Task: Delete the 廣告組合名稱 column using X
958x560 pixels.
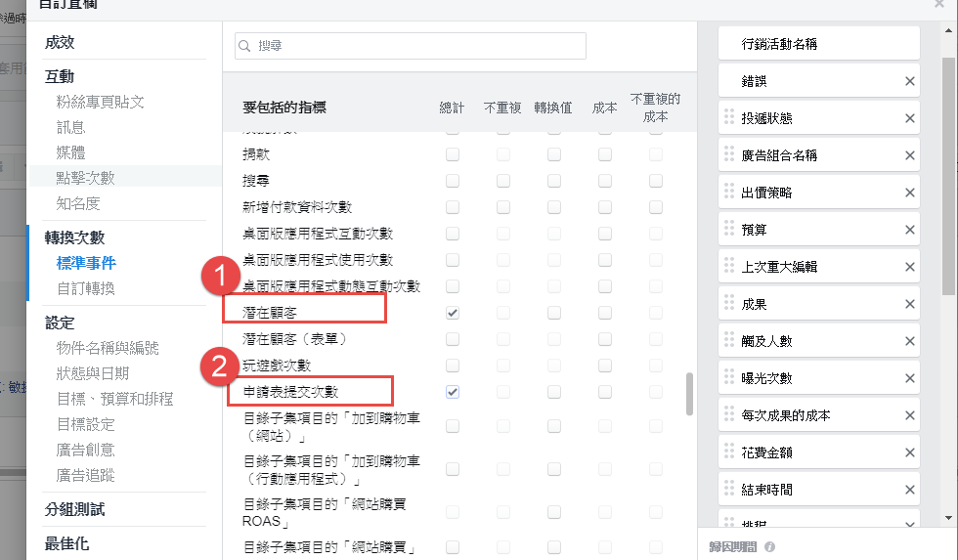Action: [x=910, y=155]
